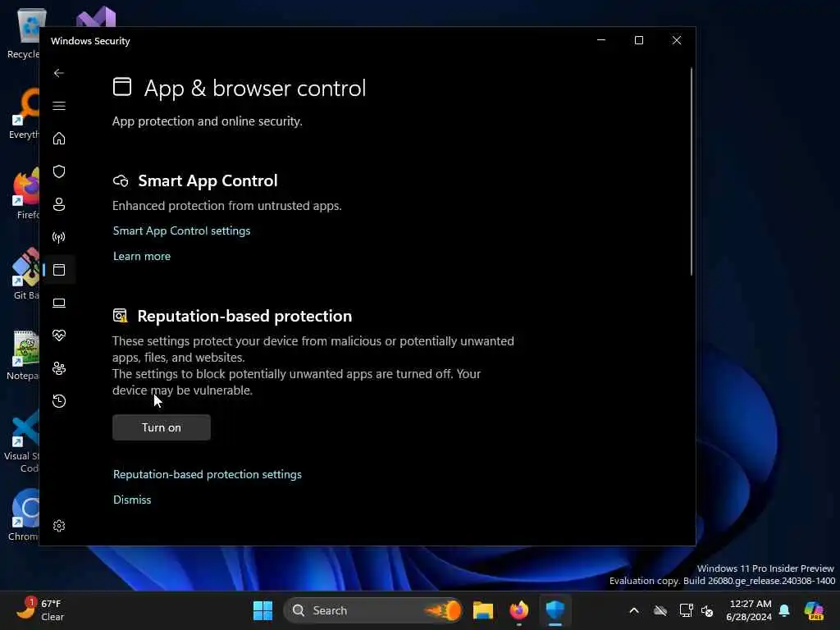This screenshot has height=630, width=840.
Task: Open Virus & threat protection shield icon
Action: [x=59, y=171]
